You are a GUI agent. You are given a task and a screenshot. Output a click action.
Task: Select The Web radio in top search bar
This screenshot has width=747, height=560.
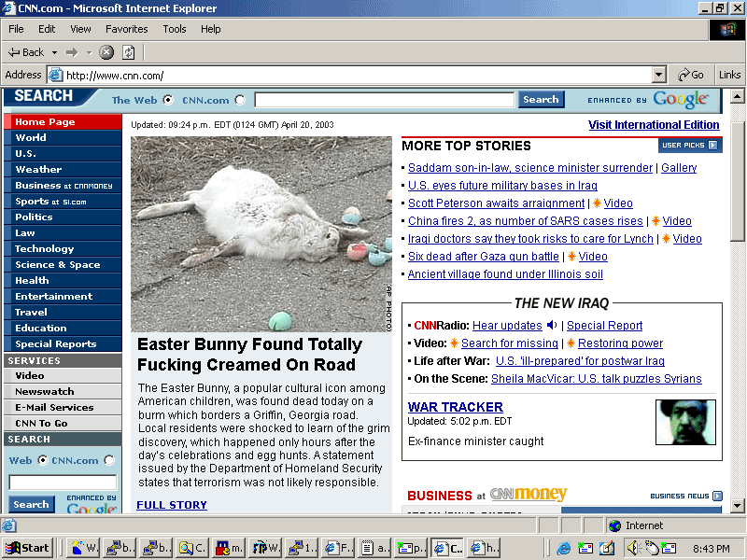click(168, 100)
